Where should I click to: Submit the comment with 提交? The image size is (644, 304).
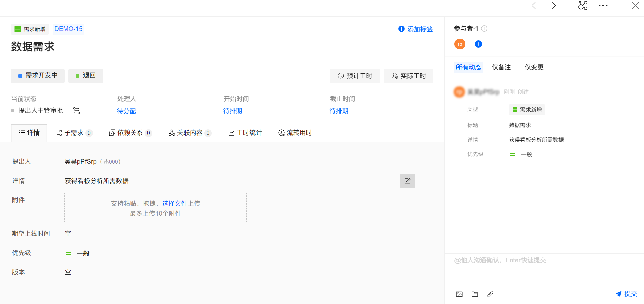[626, 294]
